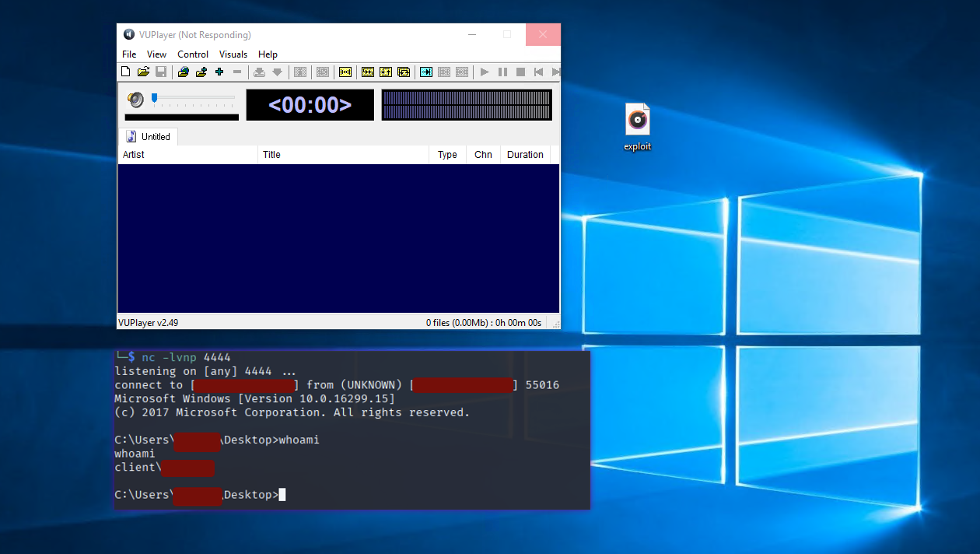This screenshot has width=980, height=554.
Task: Click the "nc -lvnp 4444" command in terminal
Action: click(186, 357)
